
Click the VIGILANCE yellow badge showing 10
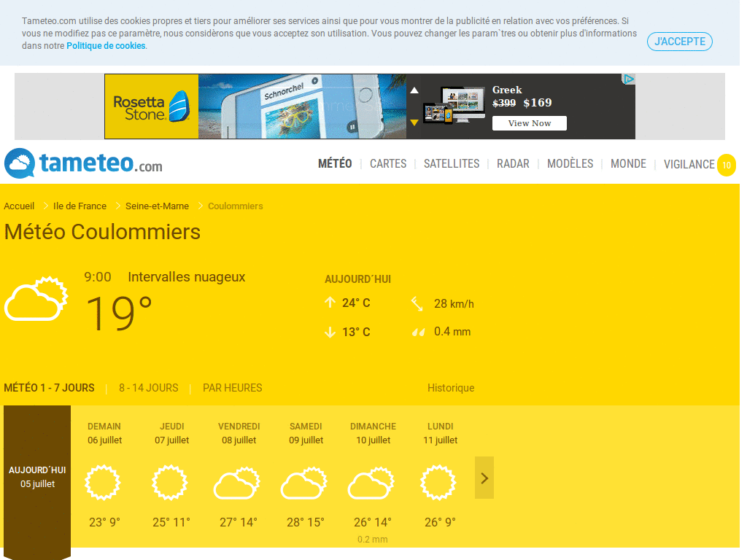coord(726,166)
